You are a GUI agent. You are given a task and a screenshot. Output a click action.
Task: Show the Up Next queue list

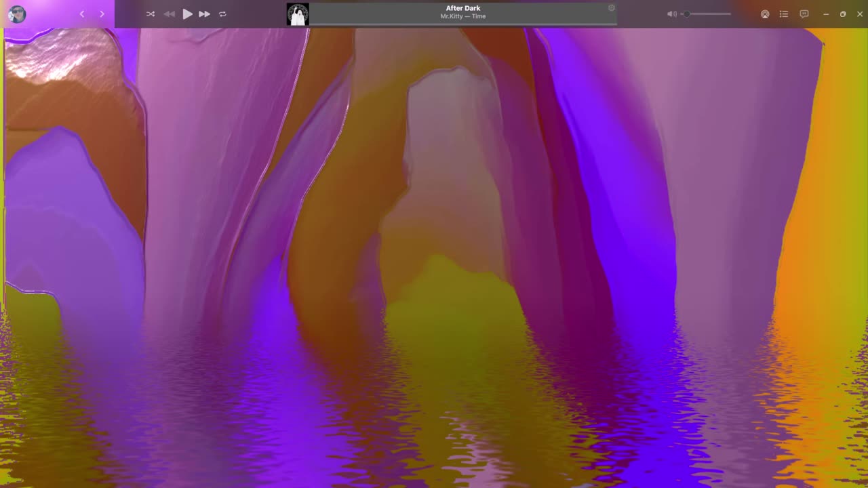tap(784, 14)
